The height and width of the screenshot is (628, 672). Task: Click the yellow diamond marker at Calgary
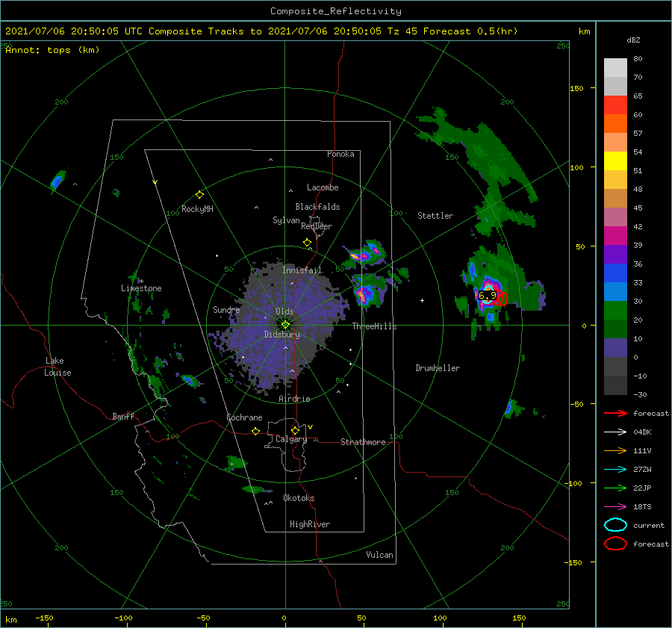click(295, 430)
